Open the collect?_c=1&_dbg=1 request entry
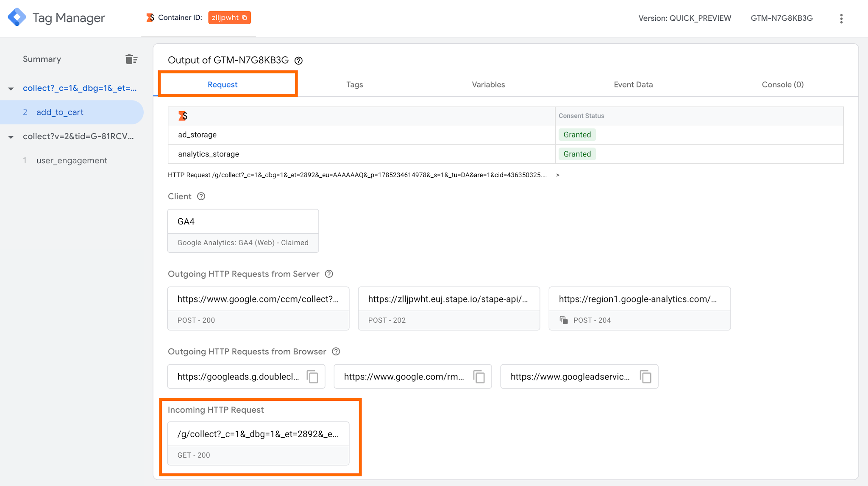Image resolution: width=868 pixels, height=486 pixels. tap(80, 88)
